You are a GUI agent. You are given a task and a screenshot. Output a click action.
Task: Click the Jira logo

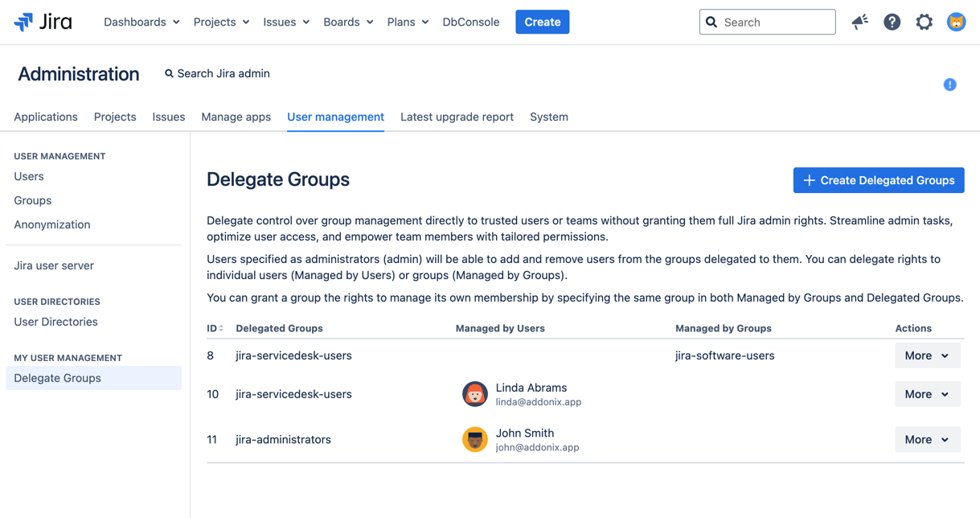42,22
